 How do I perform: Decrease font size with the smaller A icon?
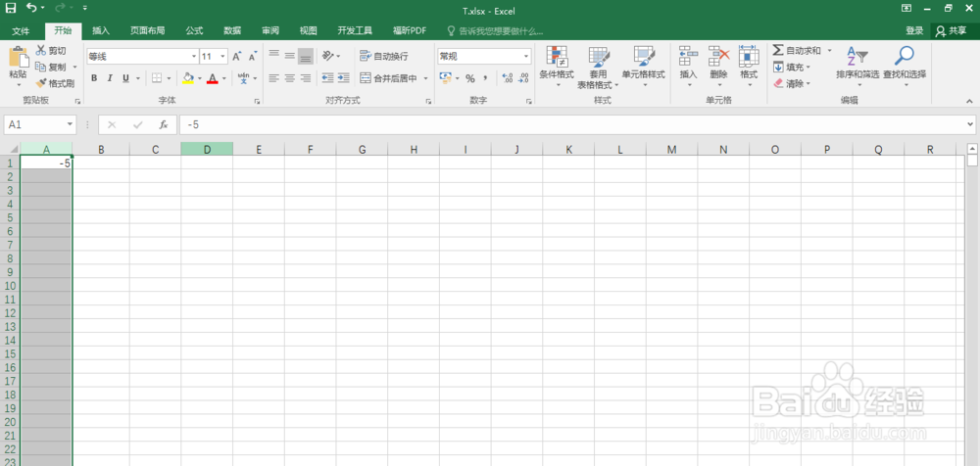[253, 56]
